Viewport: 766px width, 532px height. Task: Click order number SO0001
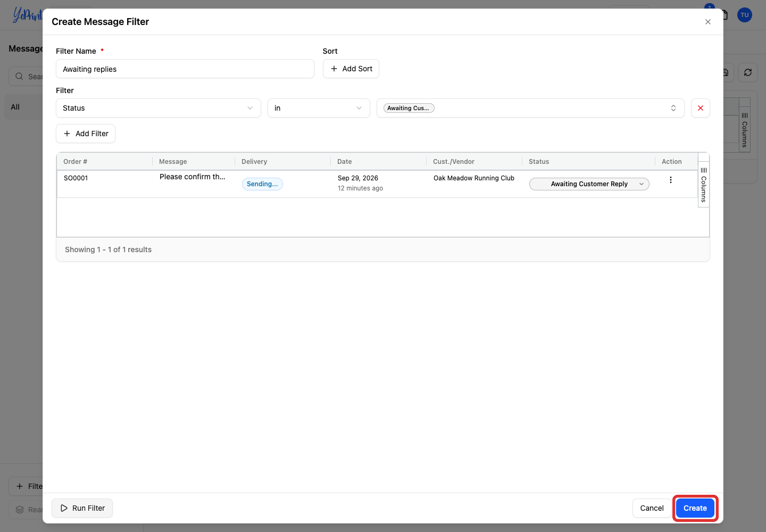pos(76,178)
